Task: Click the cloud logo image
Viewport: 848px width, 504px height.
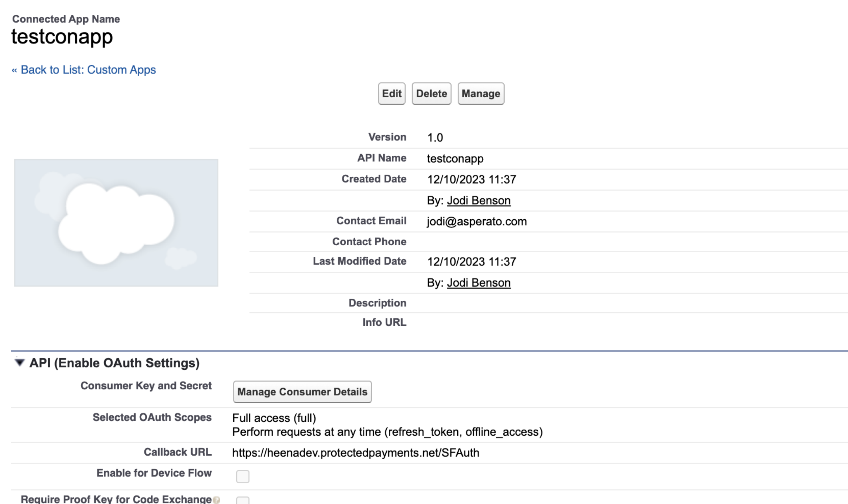Action: pos(116,223)
